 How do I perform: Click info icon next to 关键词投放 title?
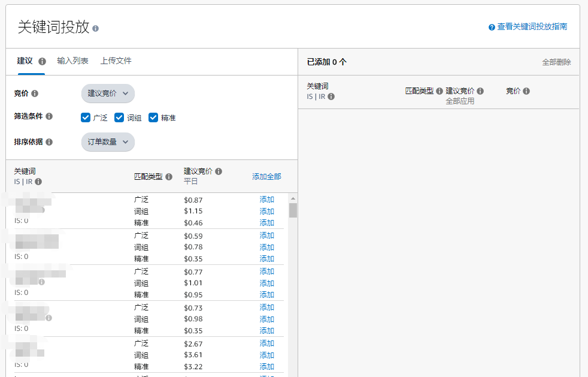(96, 28)
